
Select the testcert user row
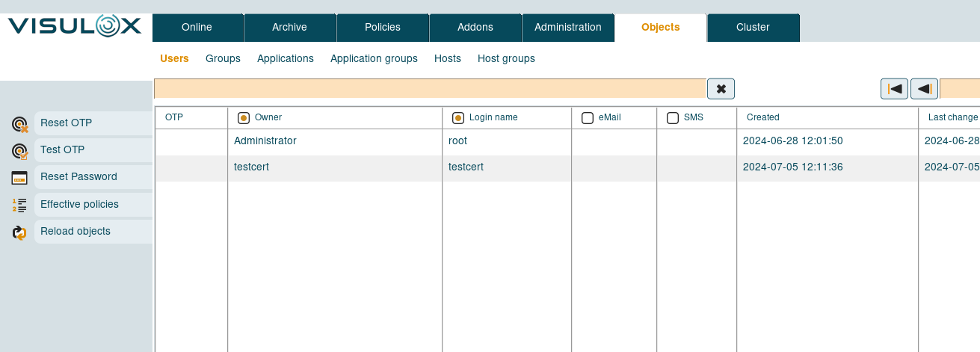click(x=251, y=167)
